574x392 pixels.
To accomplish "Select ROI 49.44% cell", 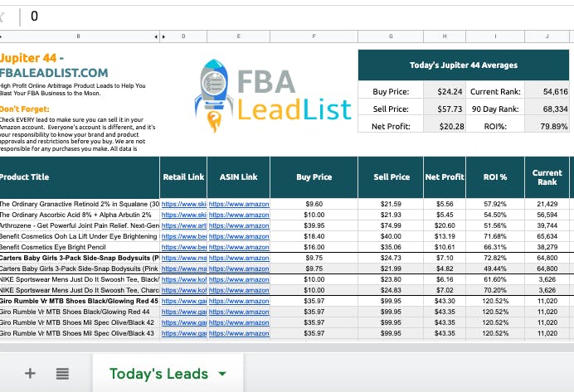I will (495, 269).
